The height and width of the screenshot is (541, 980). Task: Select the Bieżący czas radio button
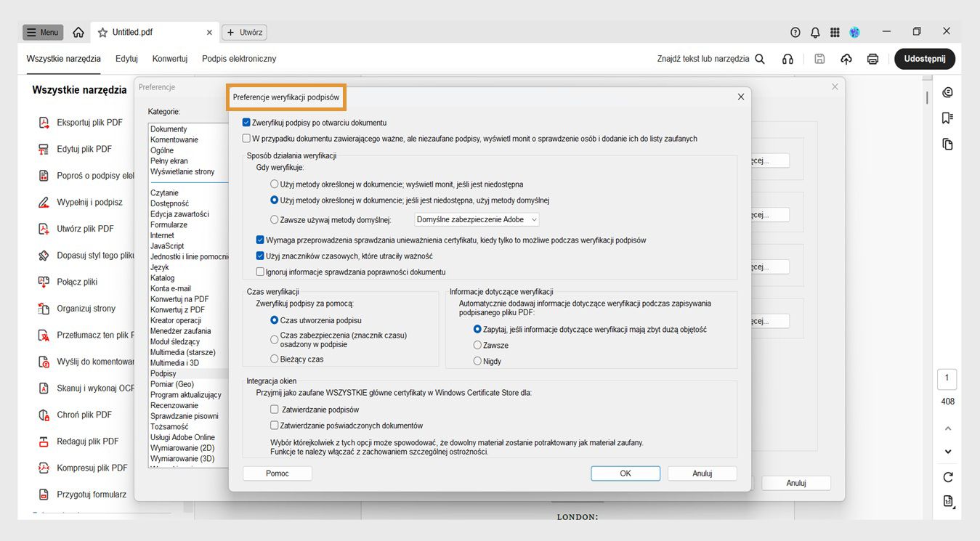[275, 359]
